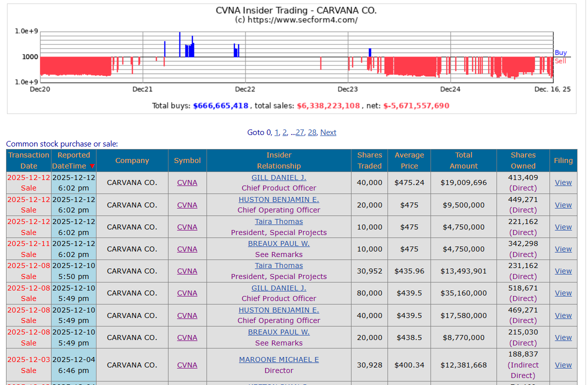Open GILL DANIEL J. link in $35,160,000 row
This screenshot has width=588, height=385.
tap(278, 288)
